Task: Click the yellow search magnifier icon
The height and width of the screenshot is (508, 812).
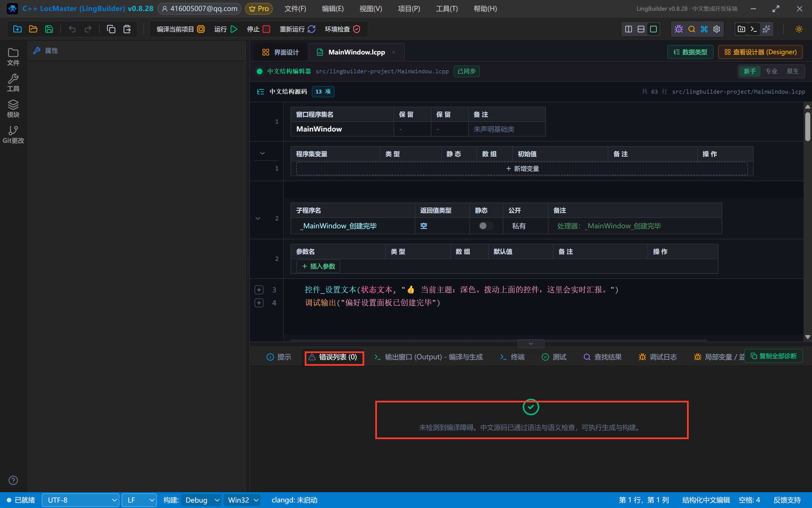Action: [x=692, y=29]
